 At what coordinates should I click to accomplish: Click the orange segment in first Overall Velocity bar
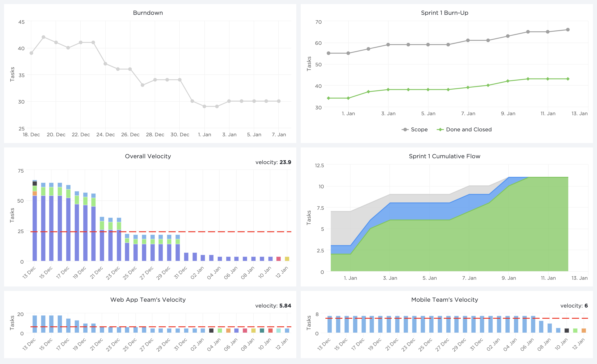click(x=35, y=193)
